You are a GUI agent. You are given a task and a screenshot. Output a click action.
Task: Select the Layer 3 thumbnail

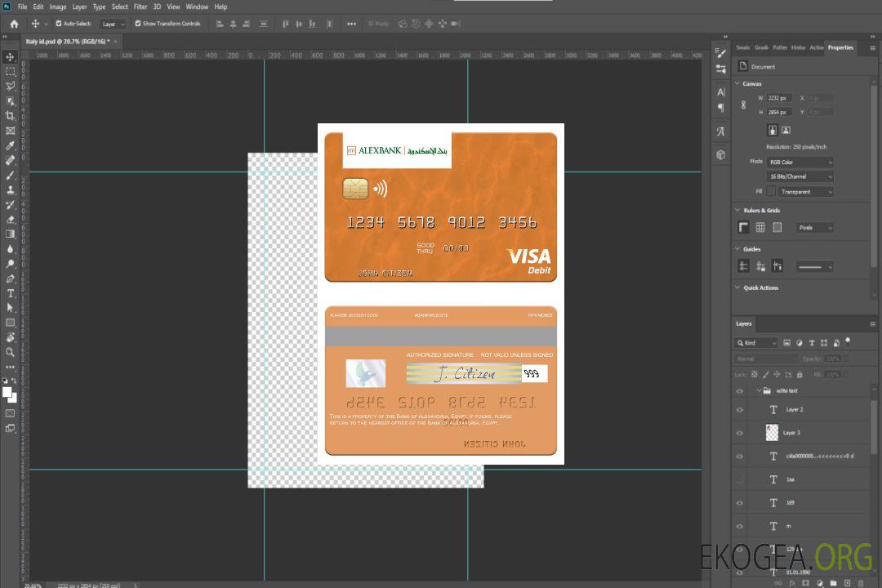point(772,433)
